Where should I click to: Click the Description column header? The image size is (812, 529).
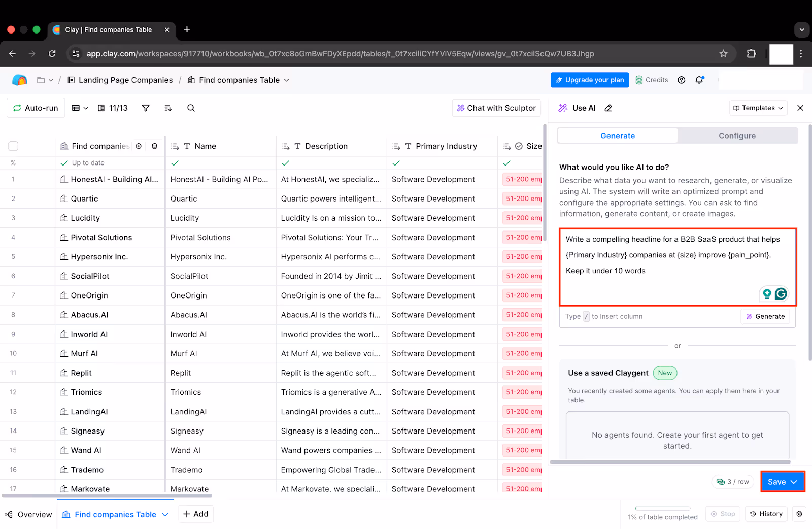coord(331,146)
